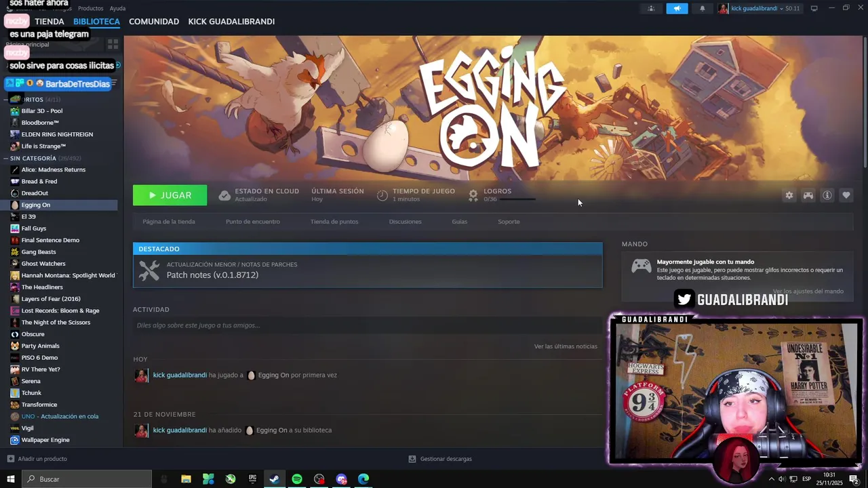Open the Ayuda menu

(117, 8)
